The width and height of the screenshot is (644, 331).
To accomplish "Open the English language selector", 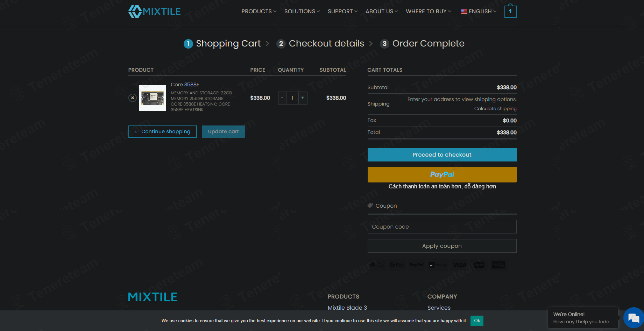I will pyautogui.click(x=479, y=12).
